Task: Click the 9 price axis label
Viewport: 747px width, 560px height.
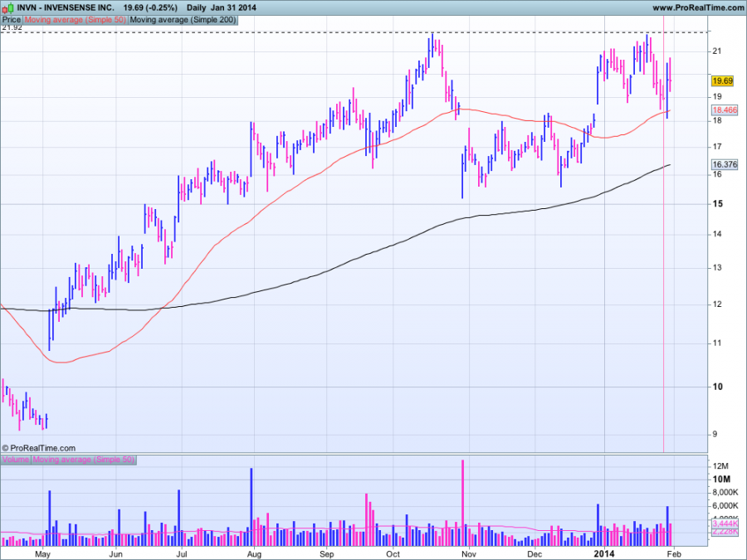Action: [x=715, y=434]
